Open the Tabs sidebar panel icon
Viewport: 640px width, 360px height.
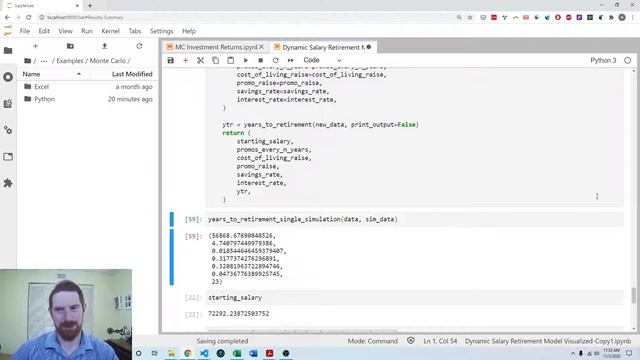coord(8,157)
